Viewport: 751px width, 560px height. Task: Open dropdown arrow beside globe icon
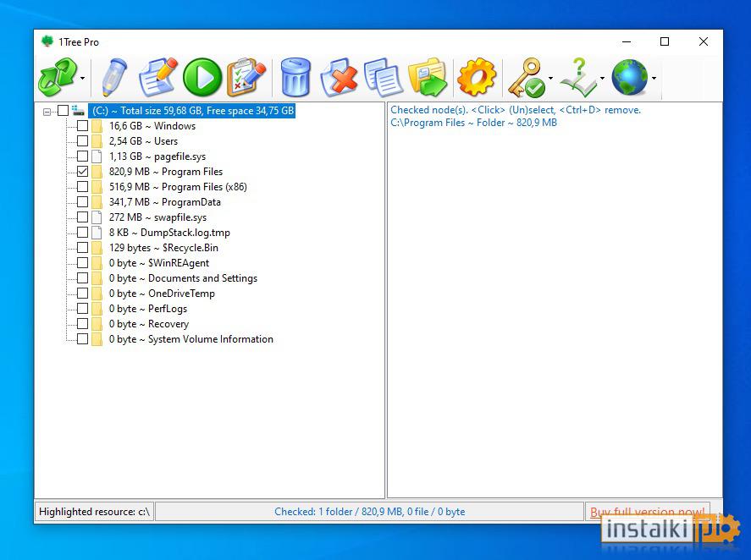(654, 78)
